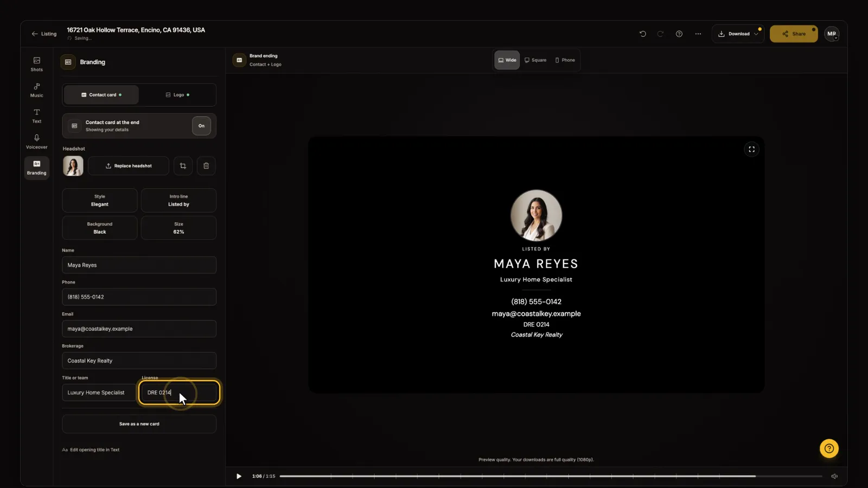The image size is (868, 488).
Task: Click the Name field with Maya Reyes
Action: (x=139, y=265)
